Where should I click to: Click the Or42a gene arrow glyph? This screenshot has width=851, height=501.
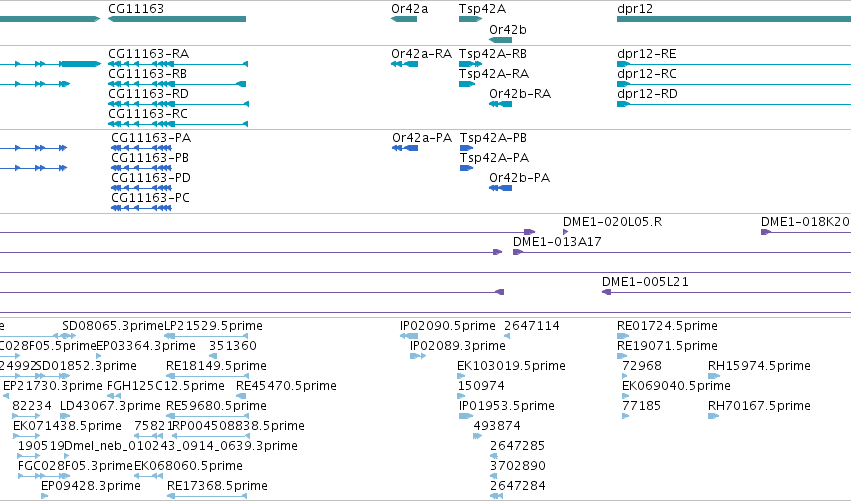(404, 19)
